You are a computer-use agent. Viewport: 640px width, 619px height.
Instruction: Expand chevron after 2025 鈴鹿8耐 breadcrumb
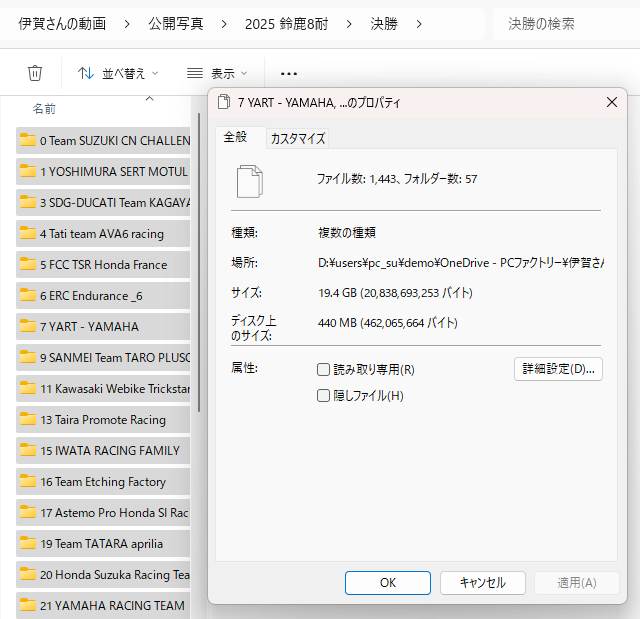tap(349, 24)
